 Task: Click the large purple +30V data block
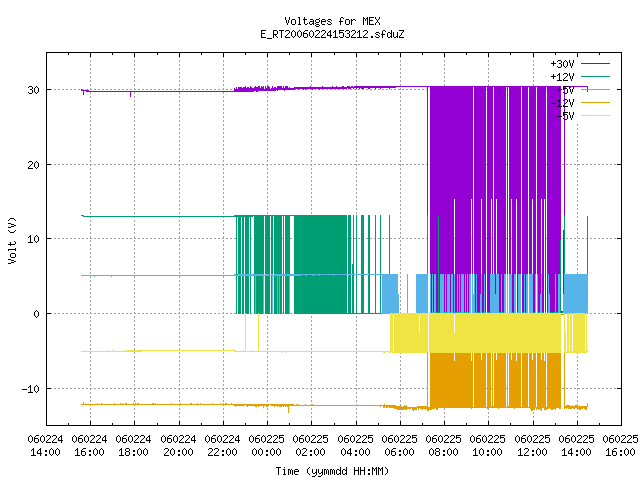[x=496, y=180]
